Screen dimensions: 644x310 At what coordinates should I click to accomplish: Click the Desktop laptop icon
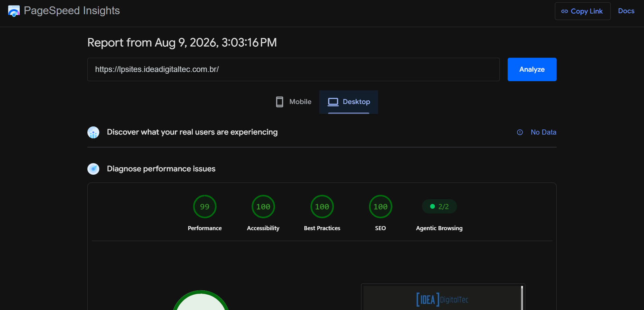tap(333, 102)
